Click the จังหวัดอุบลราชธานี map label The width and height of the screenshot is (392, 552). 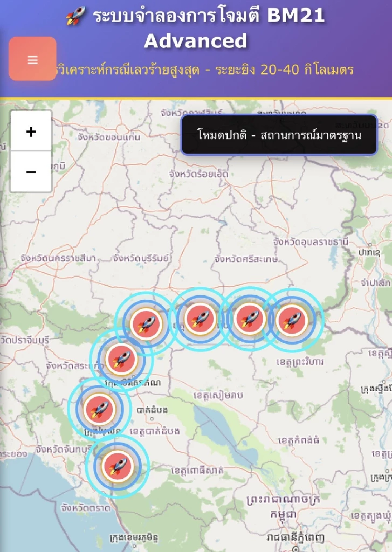pyautogui.click(x=311, y=242)
